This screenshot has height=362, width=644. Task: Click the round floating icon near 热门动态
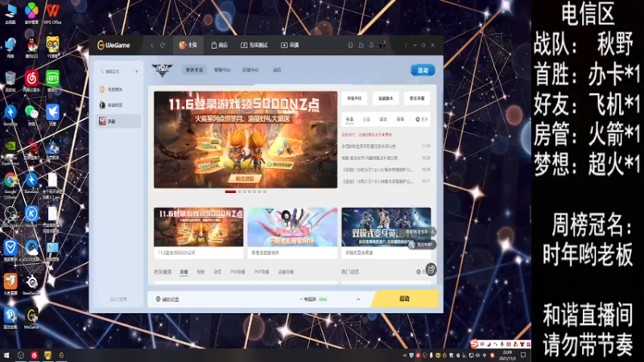431,269
